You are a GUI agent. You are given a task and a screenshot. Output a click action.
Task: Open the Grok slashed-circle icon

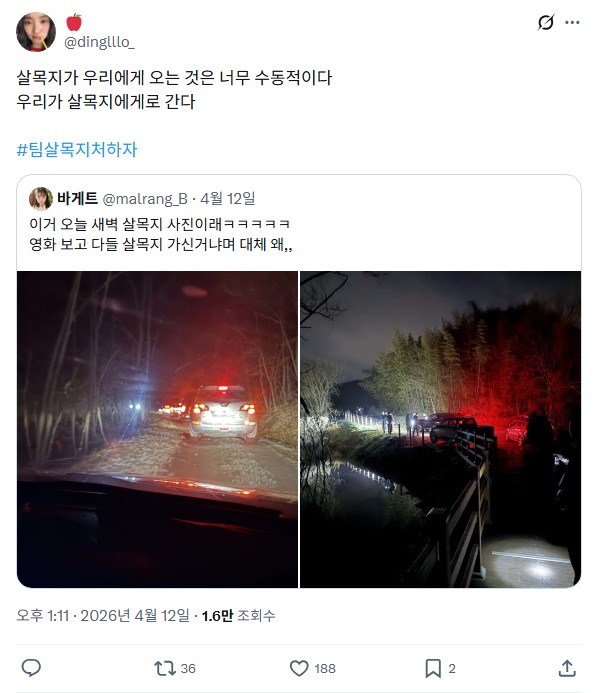tap(546, 22)
